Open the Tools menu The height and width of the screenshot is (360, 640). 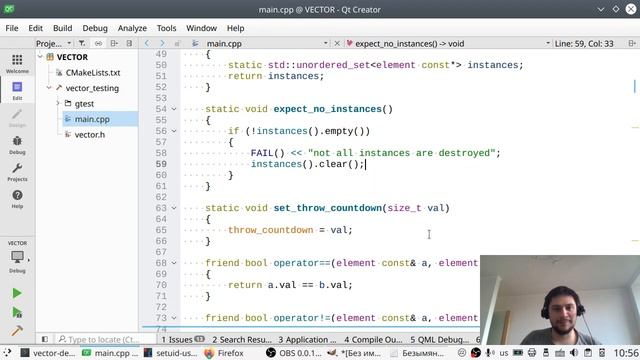point(167,28)
